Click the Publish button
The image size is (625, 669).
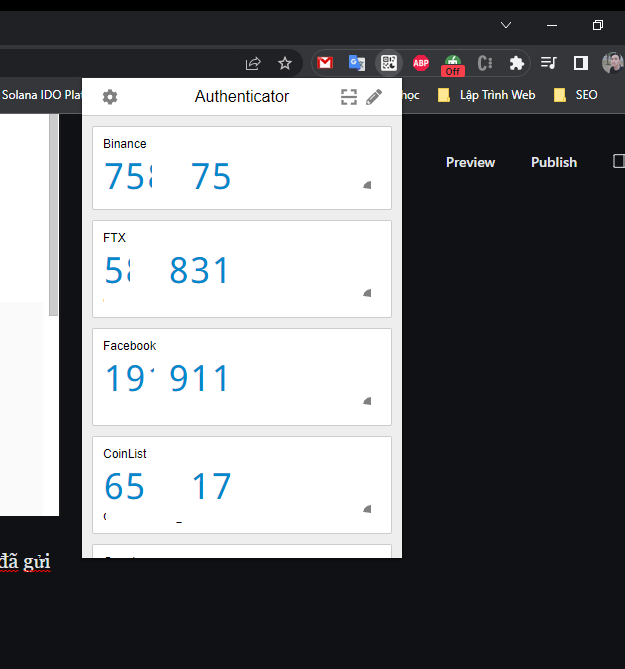(554, 162)
